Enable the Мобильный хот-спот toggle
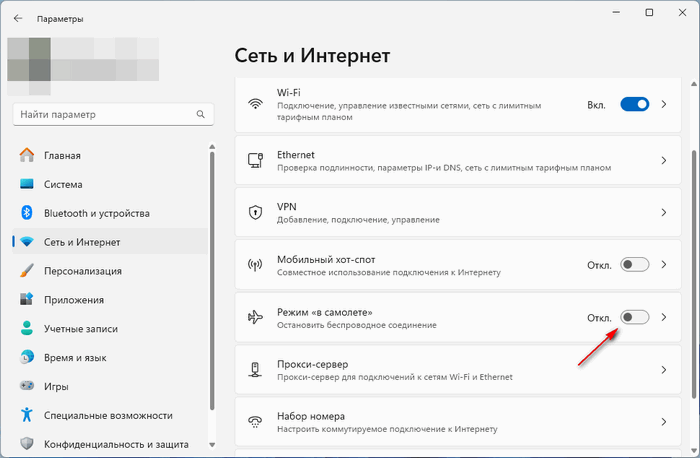The height and width of the screenshot is (458, 700). 634,265
